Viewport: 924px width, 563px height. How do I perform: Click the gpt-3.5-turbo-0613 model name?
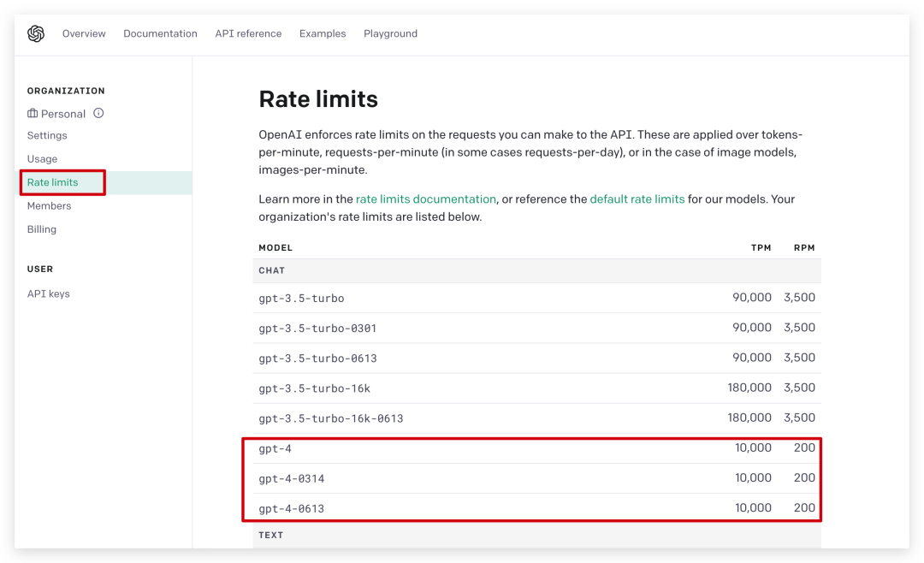point(317,359)
